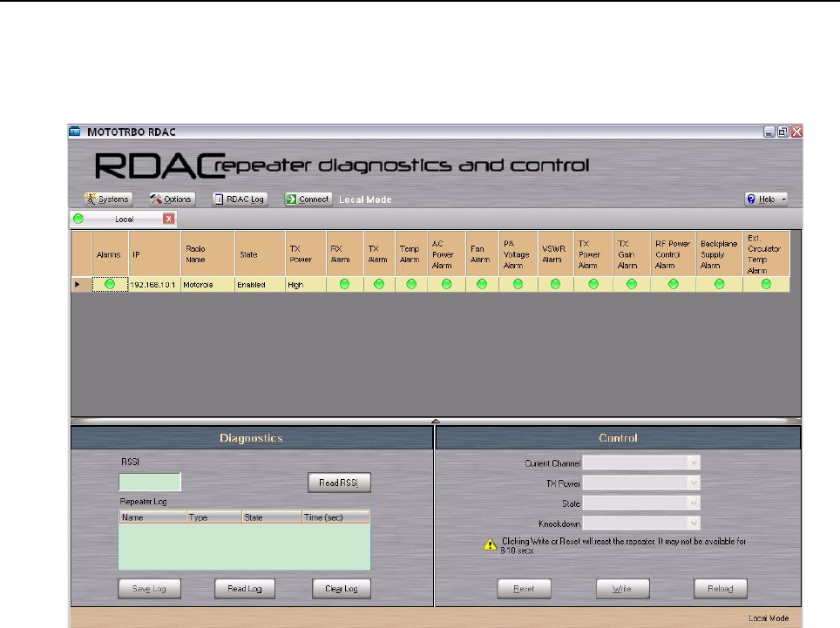Click the Backplane Supply Alarm header
840x628 pixels.
(x=720, y=253)
